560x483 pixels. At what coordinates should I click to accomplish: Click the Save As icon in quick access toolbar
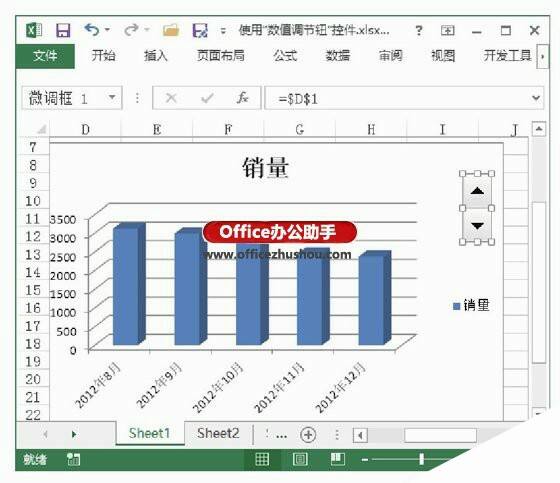200,30
